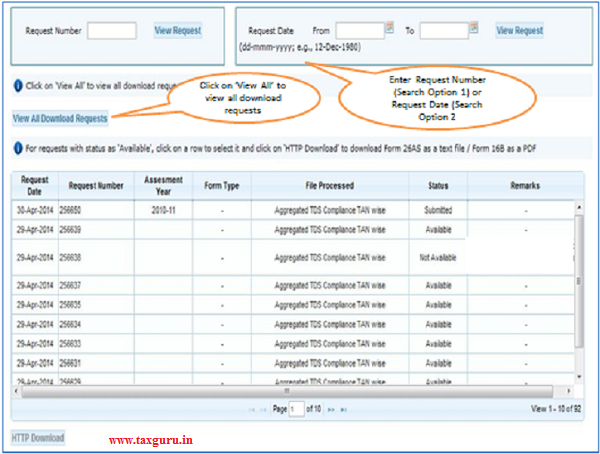
Task: Click View Request next to Request Number
Action: [177, 31]
